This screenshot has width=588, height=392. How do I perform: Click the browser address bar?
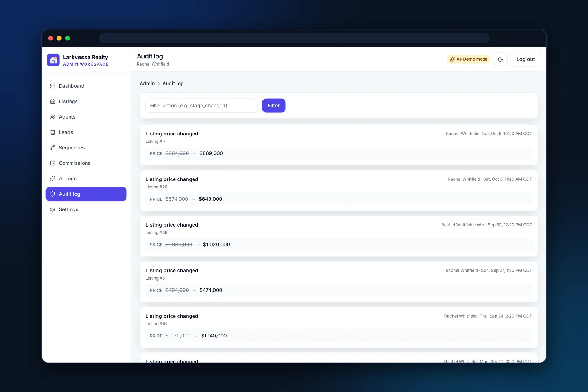pyautogui.click(x=294, y=38)
